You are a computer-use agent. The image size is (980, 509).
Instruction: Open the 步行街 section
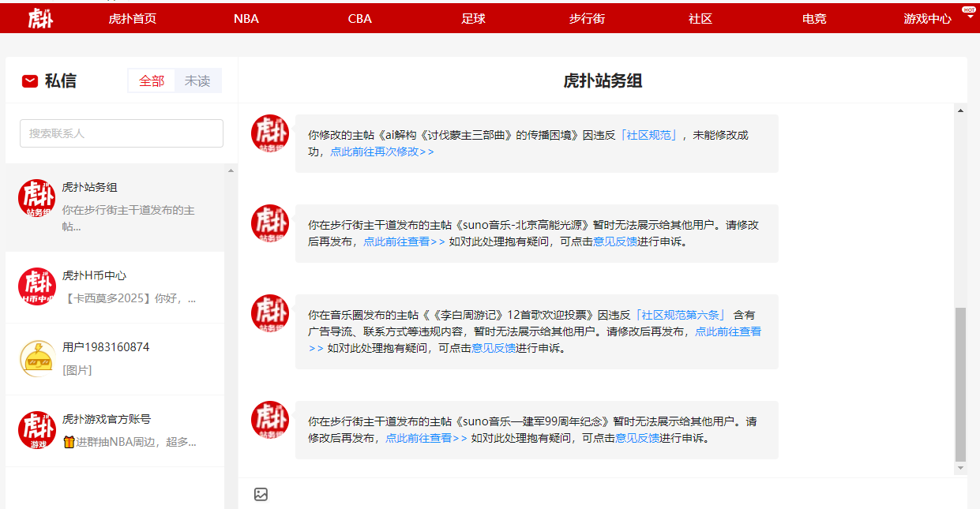(587, 19)
